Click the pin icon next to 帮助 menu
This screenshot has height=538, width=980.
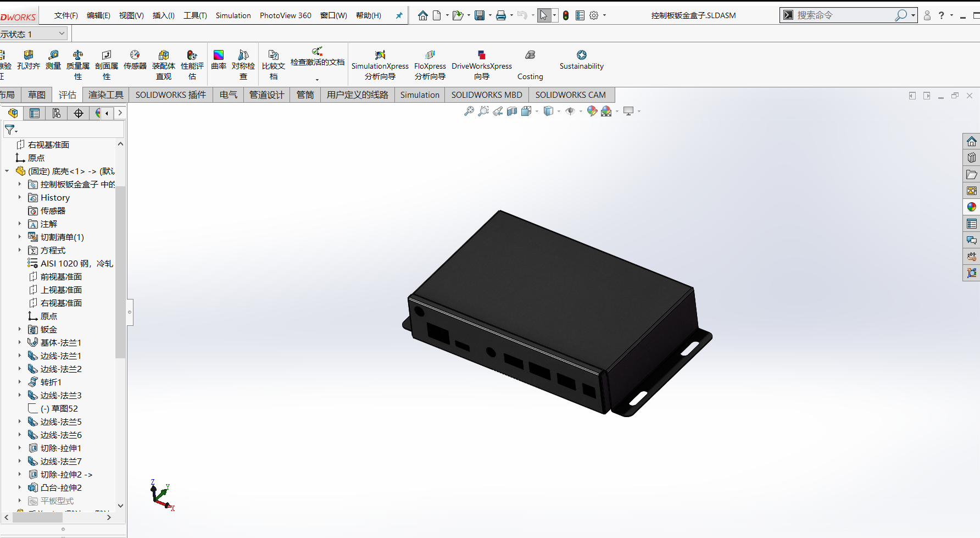pos(399,15)
